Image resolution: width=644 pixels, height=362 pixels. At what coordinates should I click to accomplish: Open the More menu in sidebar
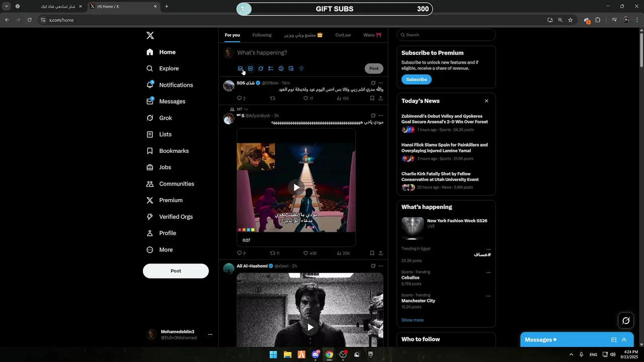coord(160,250)
